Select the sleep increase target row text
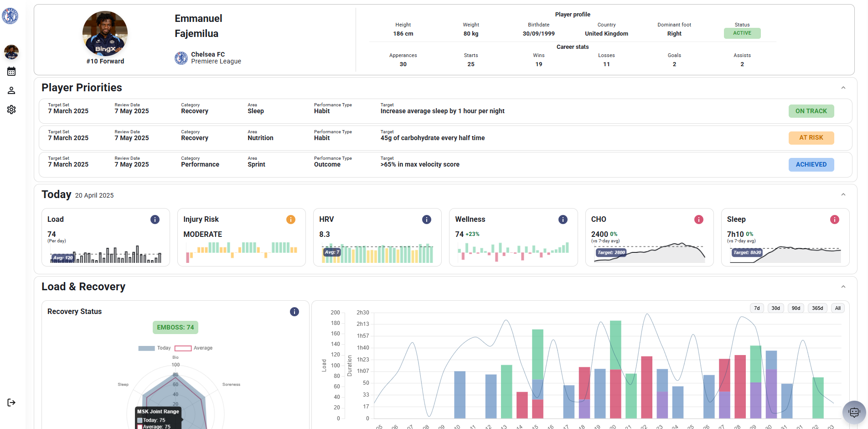 click(442, 111)
